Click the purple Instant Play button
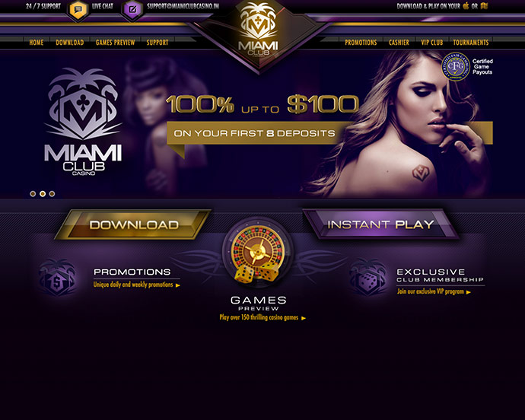The image size is (525, 420). point(380,224)
